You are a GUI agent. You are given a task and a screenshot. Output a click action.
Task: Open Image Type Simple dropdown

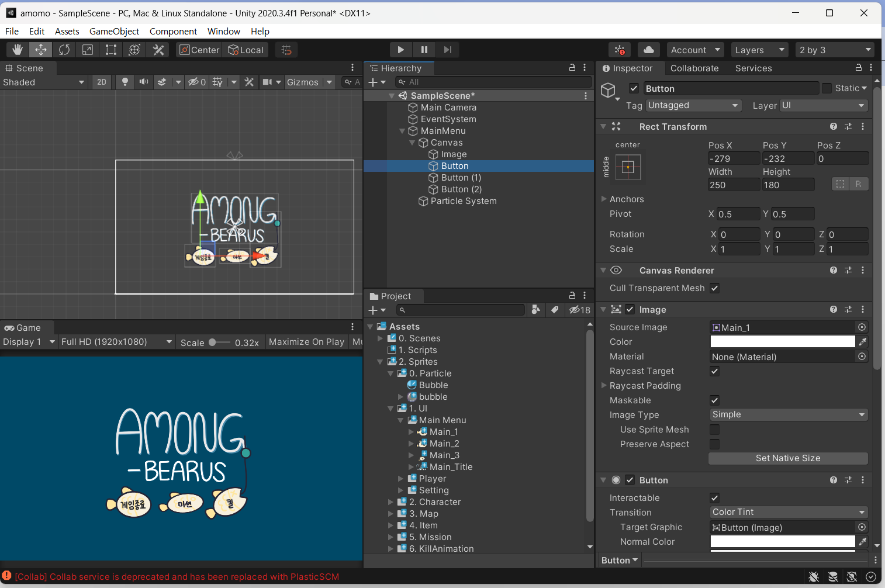[789, 414]
